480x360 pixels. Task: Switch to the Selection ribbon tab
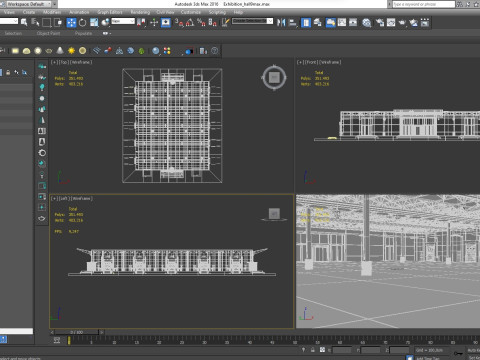tap(13, 33)
